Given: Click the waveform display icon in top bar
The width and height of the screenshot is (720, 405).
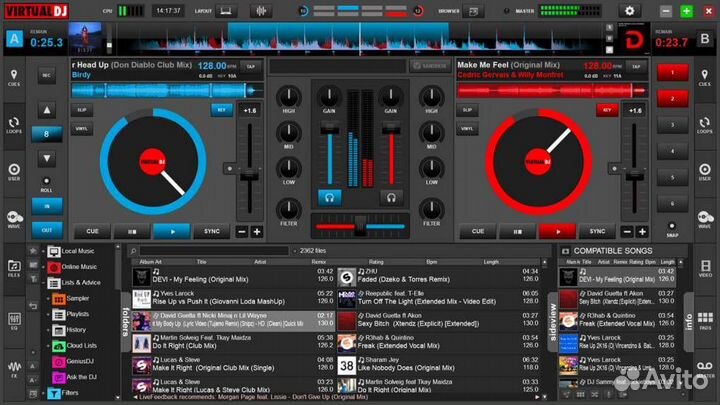Looking at the screenshot, I should (x=261, y=11).
